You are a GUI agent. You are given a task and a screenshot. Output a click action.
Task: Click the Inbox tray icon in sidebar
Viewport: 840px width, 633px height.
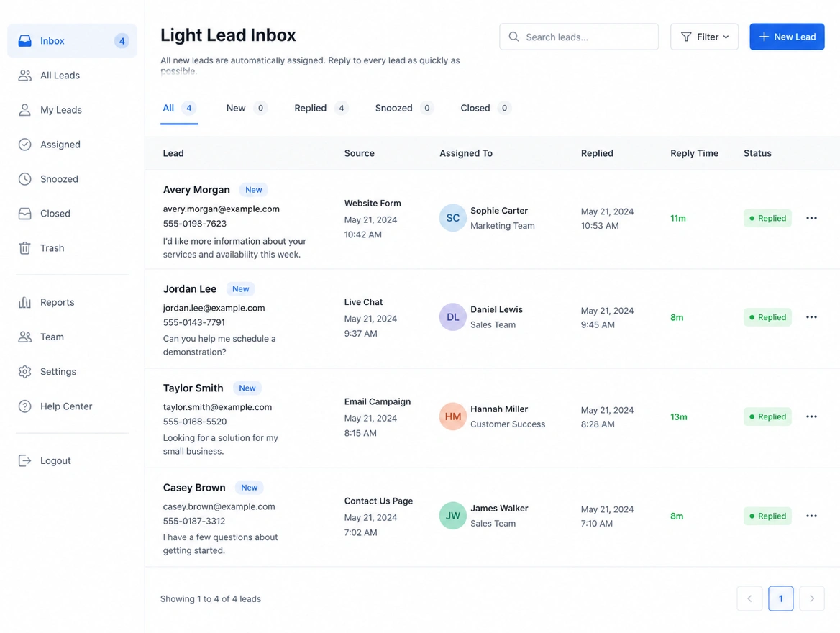point(24,41)
